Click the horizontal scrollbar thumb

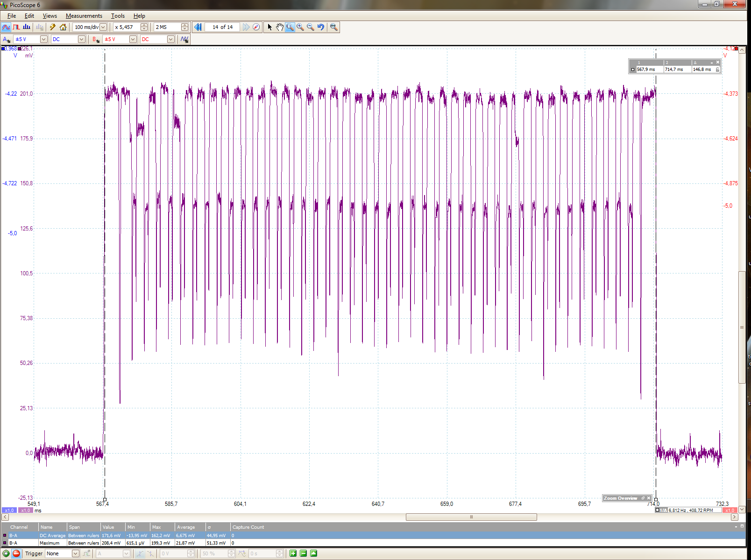(x=471, y=517)
